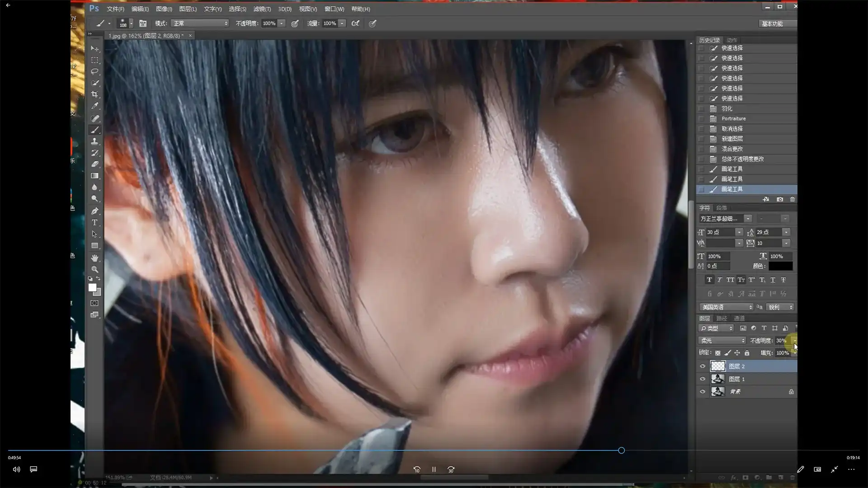Click the black text color swatch
868x488 pixels.
pos(780,266)
